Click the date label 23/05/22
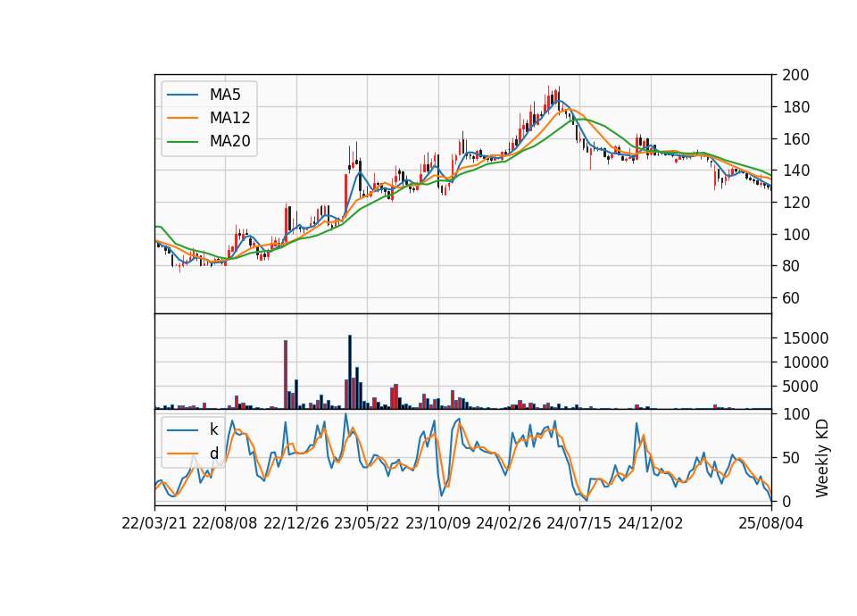Viewport: 857px width, 616px height. tap(367, 523)
